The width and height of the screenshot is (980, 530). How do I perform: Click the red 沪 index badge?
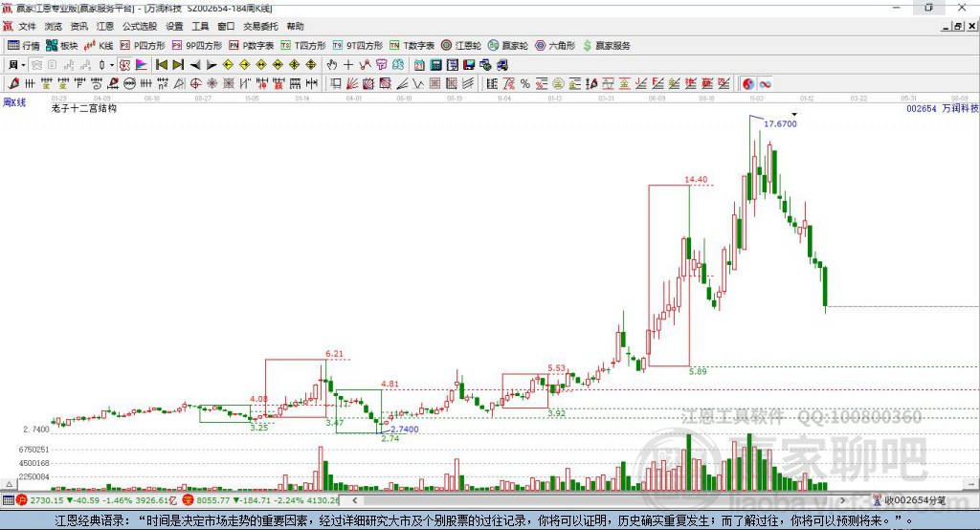(23, 500)
